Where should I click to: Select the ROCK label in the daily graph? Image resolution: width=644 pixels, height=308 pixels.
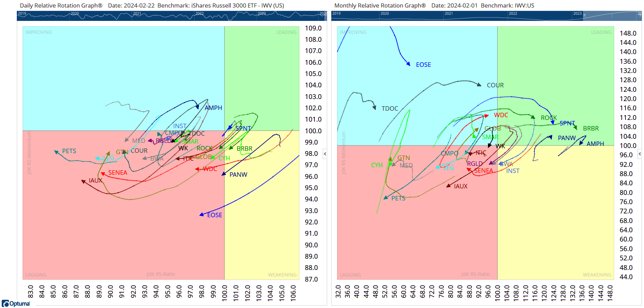[x=205, y=148]
